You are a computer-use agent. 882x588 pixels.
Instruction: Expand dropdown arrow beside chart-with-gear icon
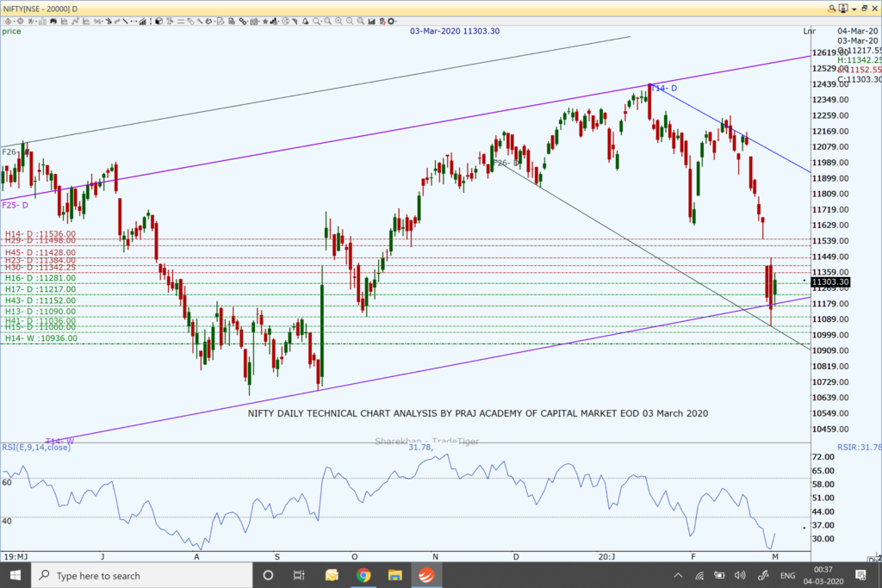[278, 22]
